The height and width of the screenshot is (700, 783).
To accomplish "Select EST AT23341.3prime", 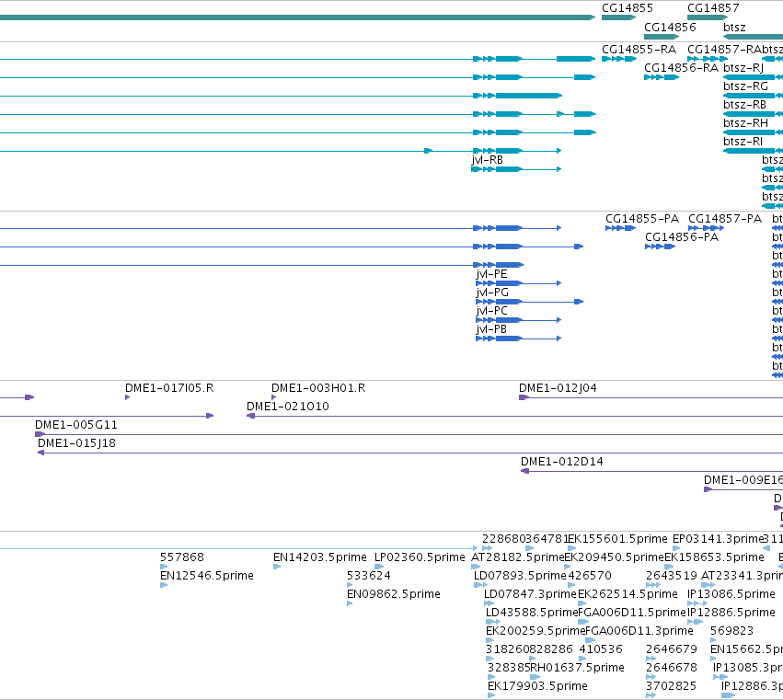I will 708,585.
